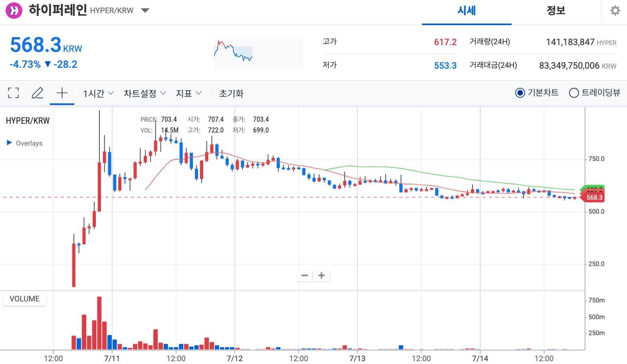Image resolution: width=627 pixels, height=364 pixels.
Task: Click the 7/13 date axis label
Action: click(357, 358)
